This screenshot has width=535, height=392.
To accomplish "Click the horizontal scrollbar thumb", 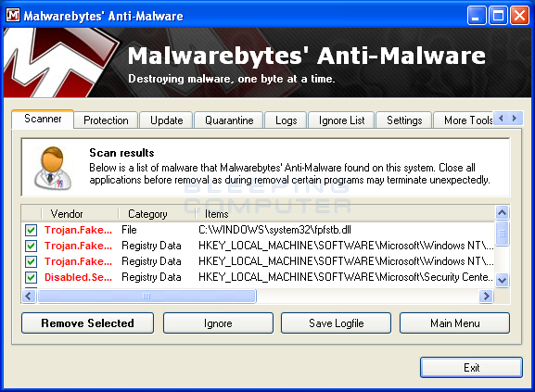I will [146, 296].
